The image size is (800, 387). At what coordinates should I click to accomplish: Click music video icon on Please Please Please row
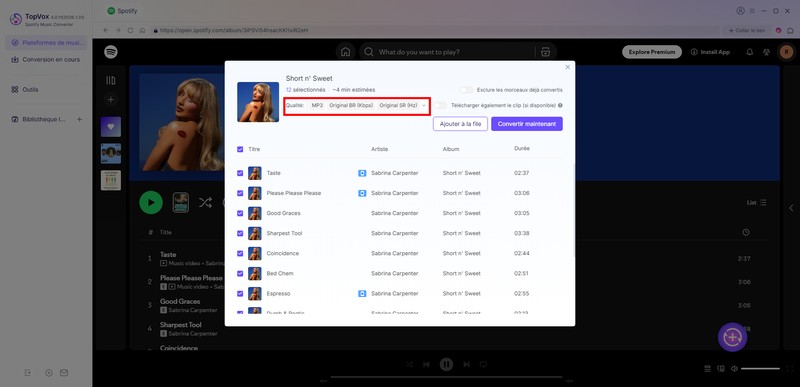click(362, 193)
